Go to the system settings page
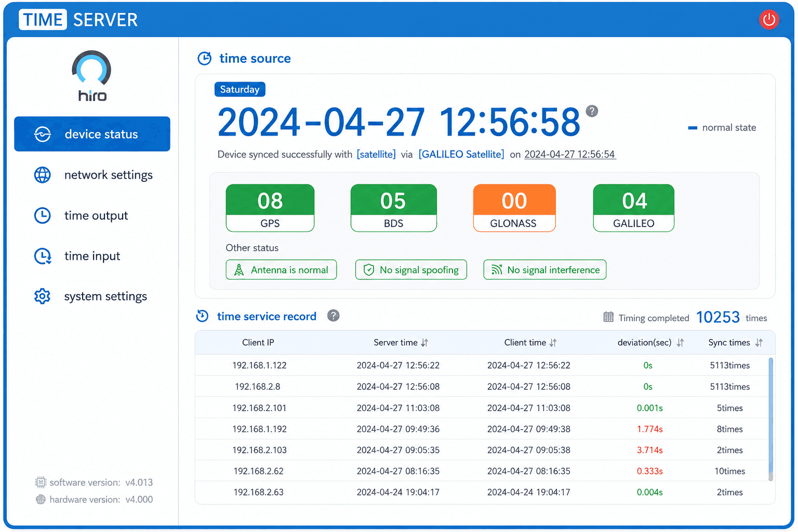The width and height of the screenshot is (798, 532). point(92,296)
